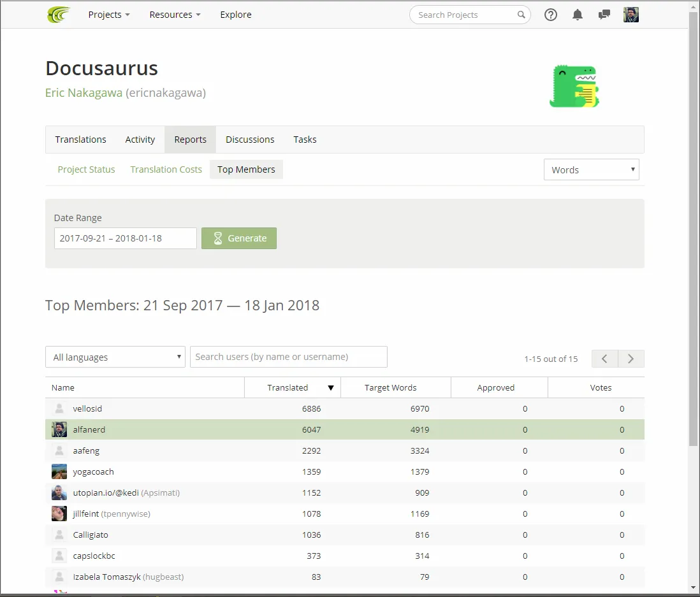Click the Crowdin logo icon
700x597 pixels.
pos(59,15)
